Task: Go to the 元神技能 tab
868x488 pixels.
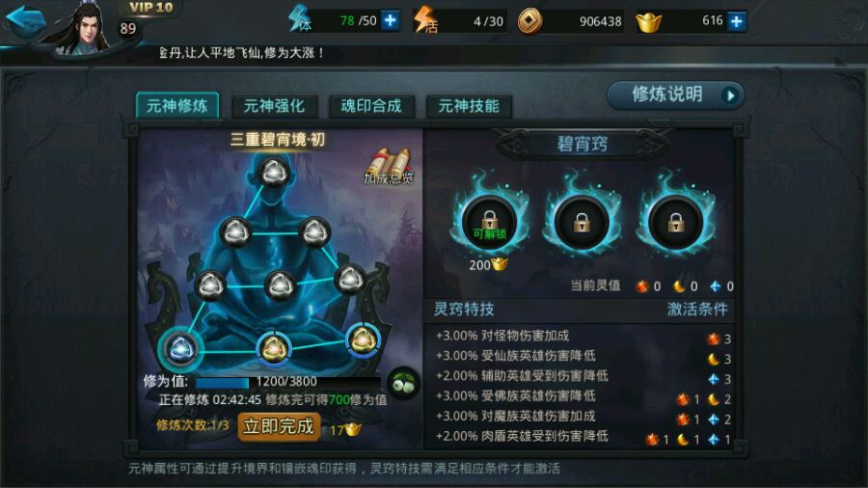Action: [x=469, y=106]
